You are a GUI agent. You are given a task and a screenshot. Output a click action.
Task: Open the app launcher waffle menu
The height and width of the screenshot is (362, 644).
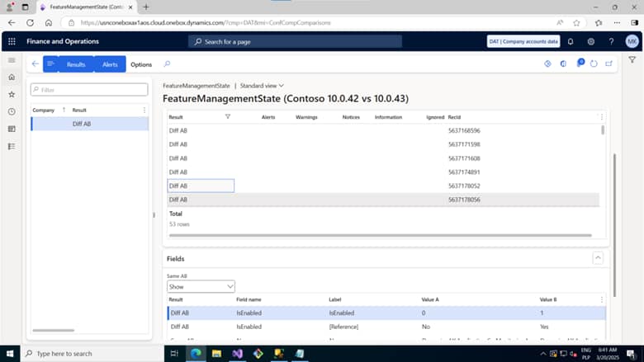tap(12, 41)
